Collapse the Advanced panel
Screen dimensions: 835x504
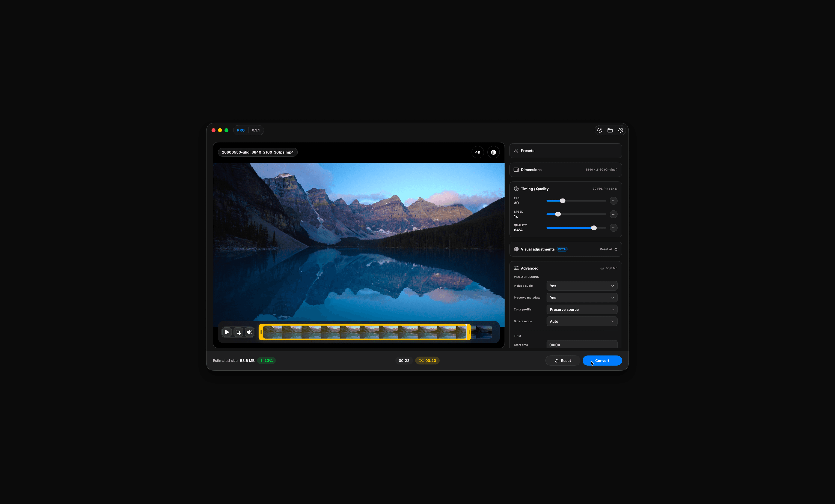point(565,268)
